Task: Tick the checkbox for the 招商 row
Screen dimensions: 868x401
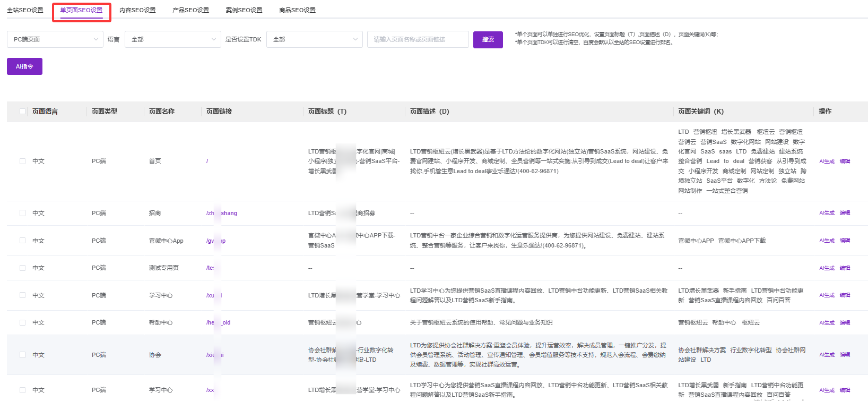Action: pyautogui.click(x=22, y=213)
